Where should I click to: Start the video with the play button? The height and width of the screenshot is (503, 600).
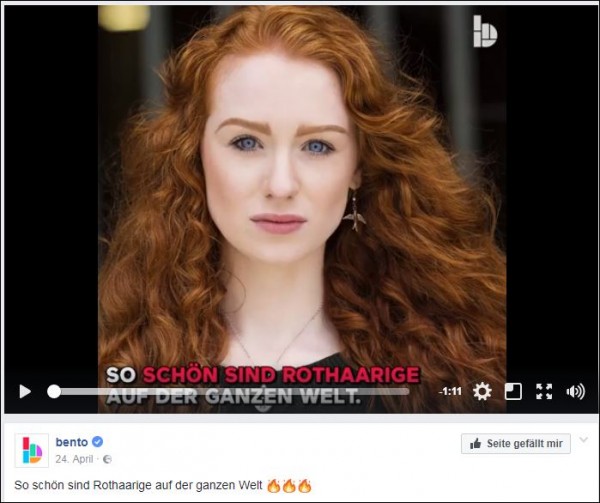(24, 391)
